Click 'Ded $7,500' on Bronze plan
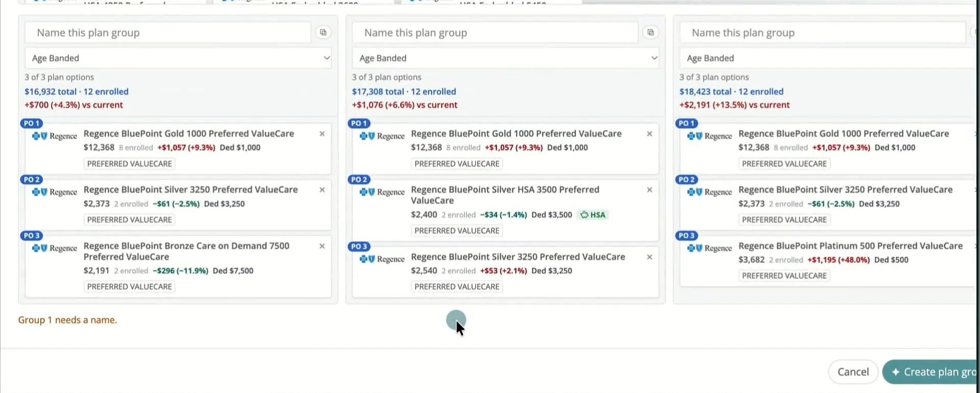Image resolution: width=980 pixels, height=393 pixels. pos(233,271)
